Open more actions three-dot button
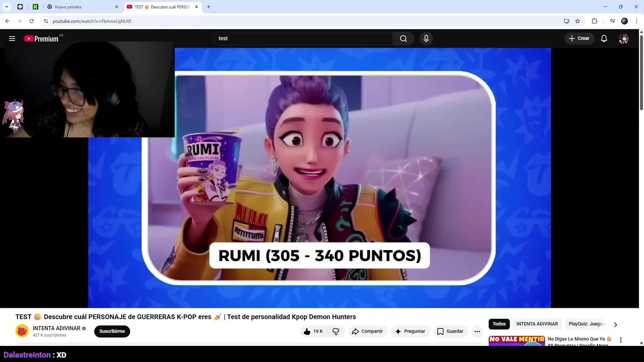Viewport: 644px width, 362px height. 477,331
